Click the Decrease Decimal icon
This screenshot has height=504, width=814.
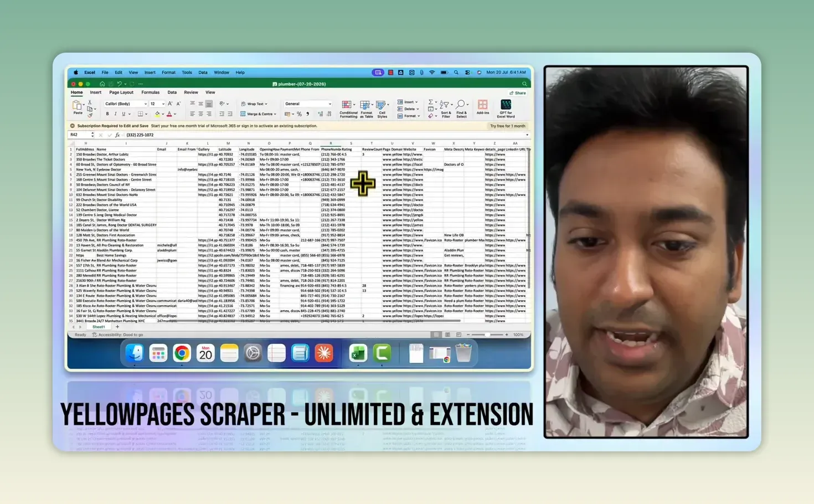click(x=329, y=114)
